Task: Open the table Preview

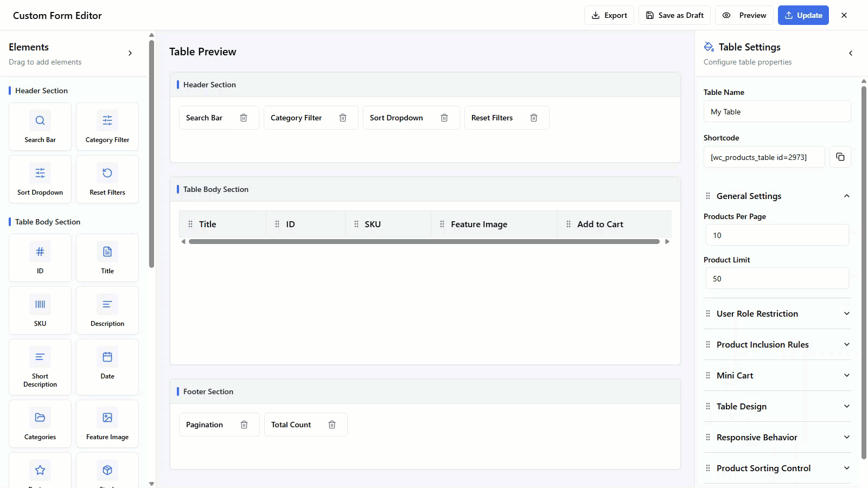Action: click(744, 15)
